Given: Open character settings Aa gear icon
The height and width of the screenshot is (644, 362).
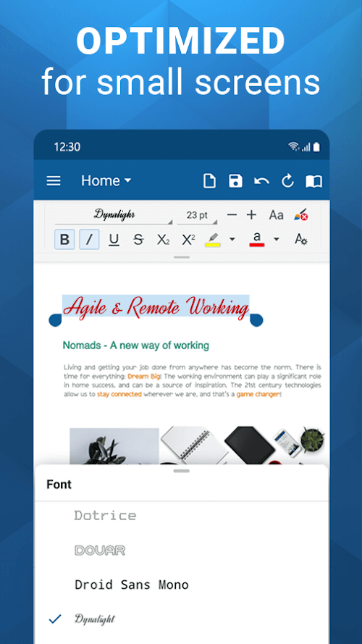Looking at the screenshot, I should click(x=301, y=240).
